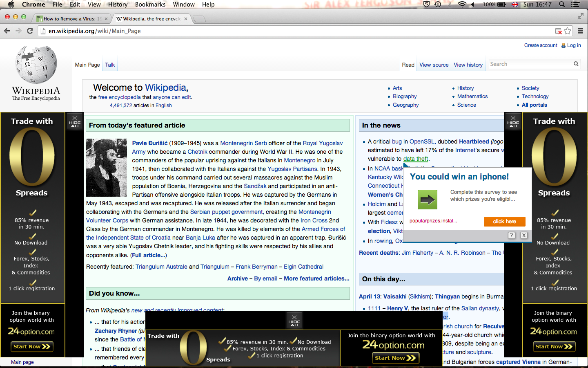Click the Create account link
This screenshot has height=368, width=588.
coord(541,45)
